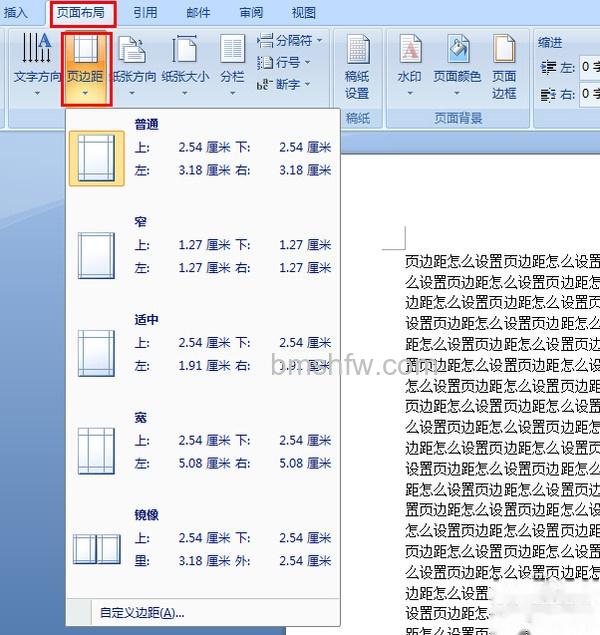This screenshot has width=600, height=635.
Task: Switch to the 引用 tab
Action: pyautogui.click(x=145, y=13)
